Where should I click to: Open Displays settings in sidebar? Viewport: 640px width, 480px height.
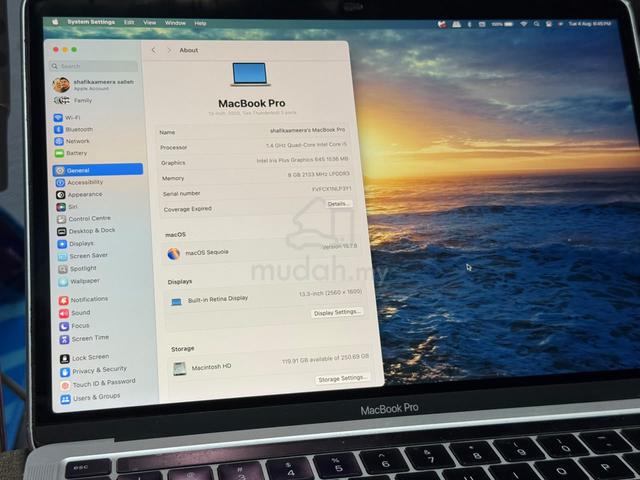click(76, 244)
